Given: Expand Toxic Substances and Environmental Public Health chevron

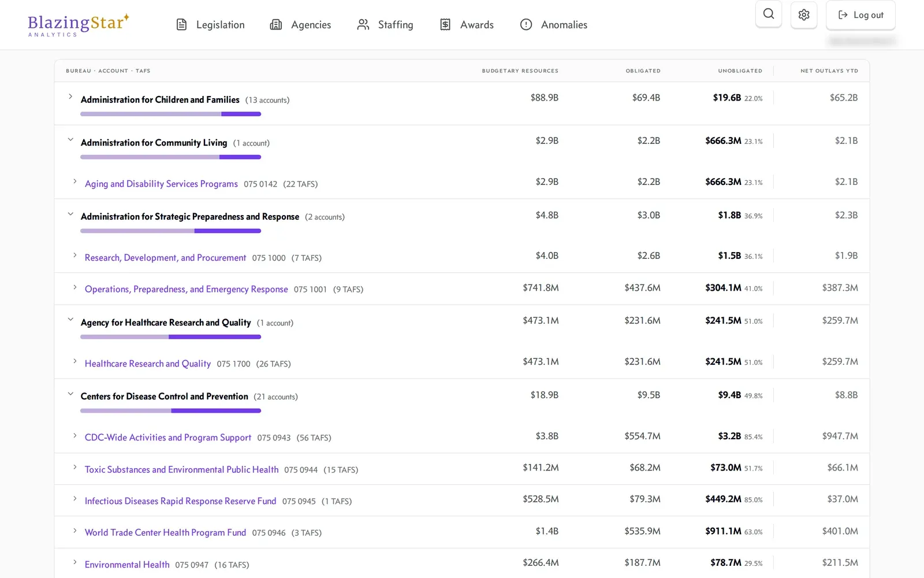Looking at the screenshot, I should [x=74, y=467].
